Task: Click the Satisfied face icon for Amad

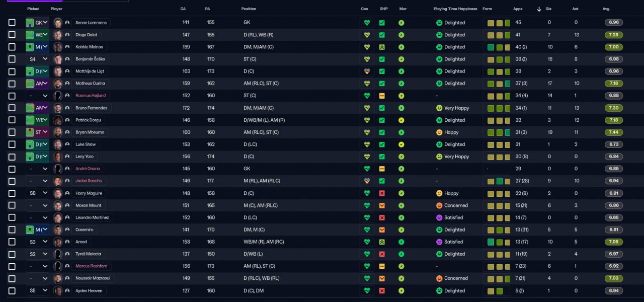Action: click(439, 242)
